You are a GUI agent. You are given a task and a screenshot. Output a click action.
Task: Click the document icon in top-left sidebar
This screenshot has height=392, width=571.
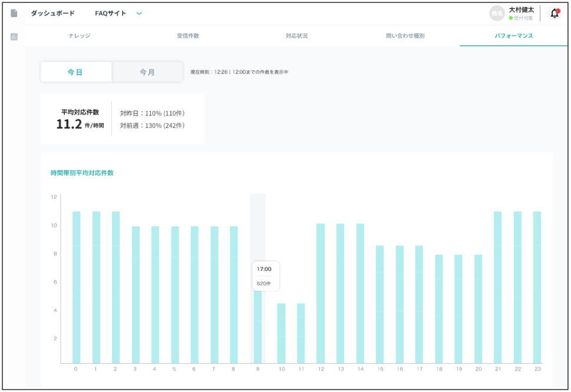(14, 13)
